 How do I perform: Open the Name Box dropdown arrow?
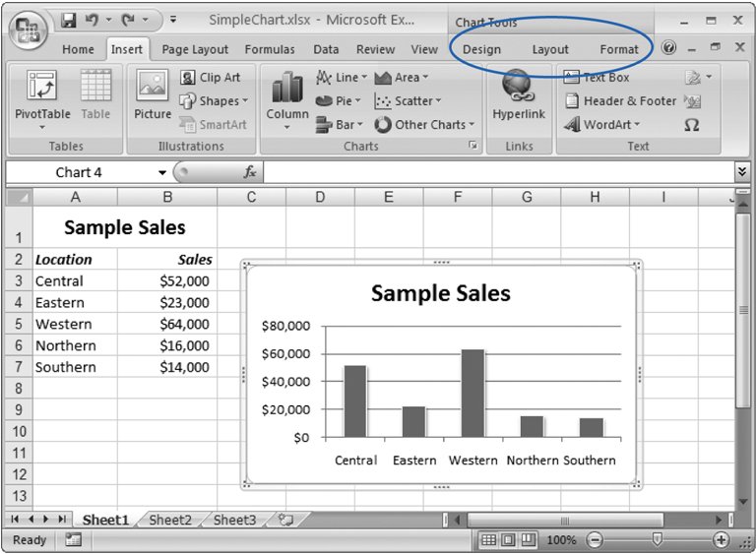tap(162, 173)
